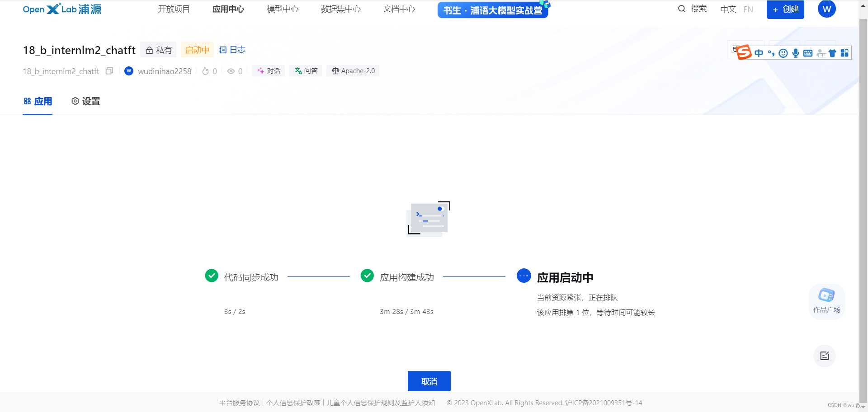Open 沪ICP备2021009351号-14 footer link
The image size is (868, 412).
[604, 403]
